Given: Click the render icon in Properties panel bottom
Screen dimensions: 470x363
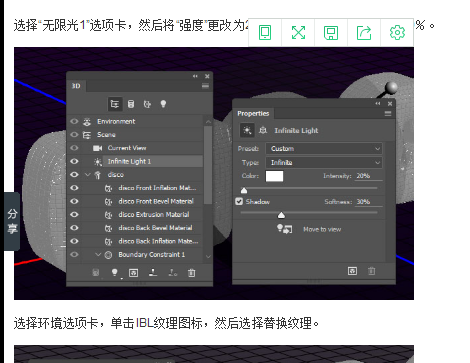Looking at the screenshot, I should pyautogui.click(x=352, y=271).
